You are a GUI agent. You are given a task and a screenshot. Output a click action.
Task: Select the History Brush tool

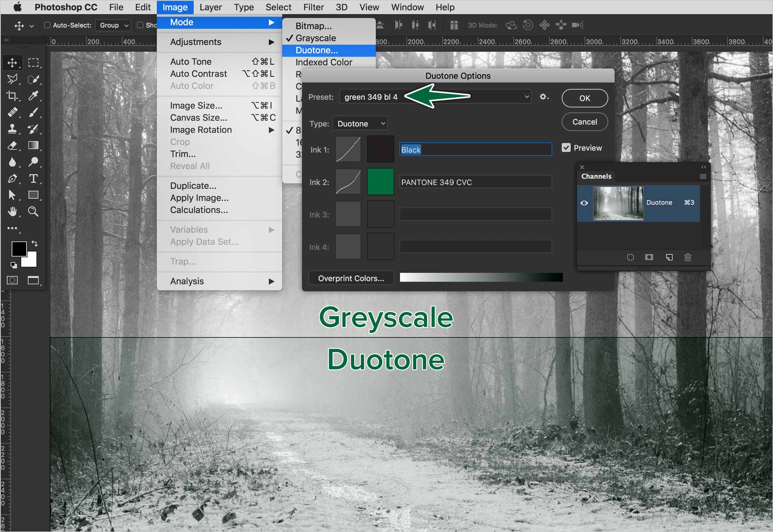tap(33, 129)
